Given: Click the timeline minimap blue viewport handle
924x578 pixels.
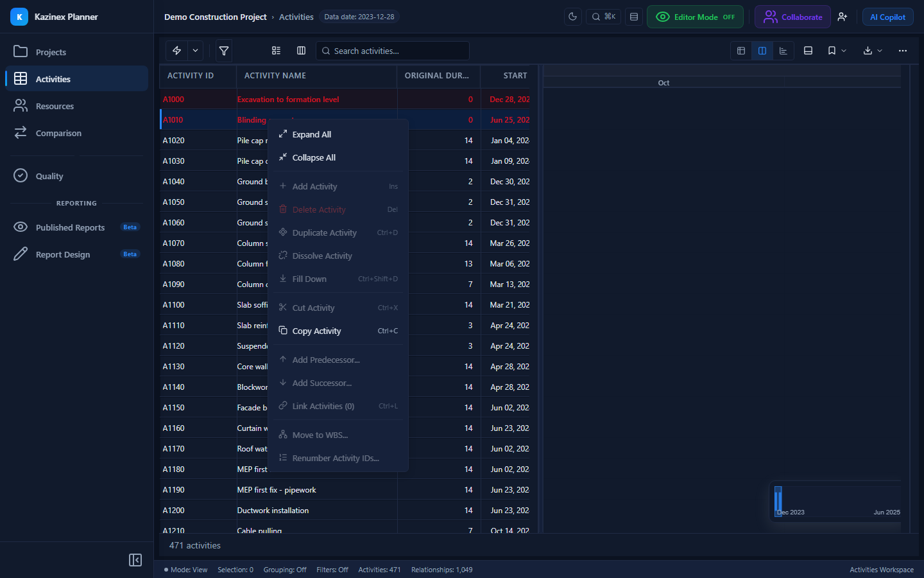Looking at the screenshot, I should 778,500.
